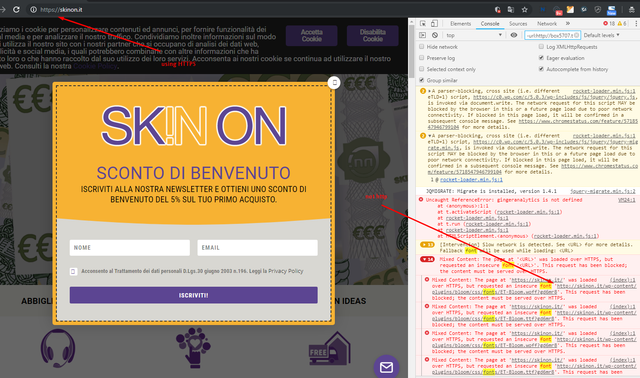Uncheck the Group similar checkbox
Image resolution: width=640 pixels, height=378 pixels.
pyautogui.click(x=422, y=80)
